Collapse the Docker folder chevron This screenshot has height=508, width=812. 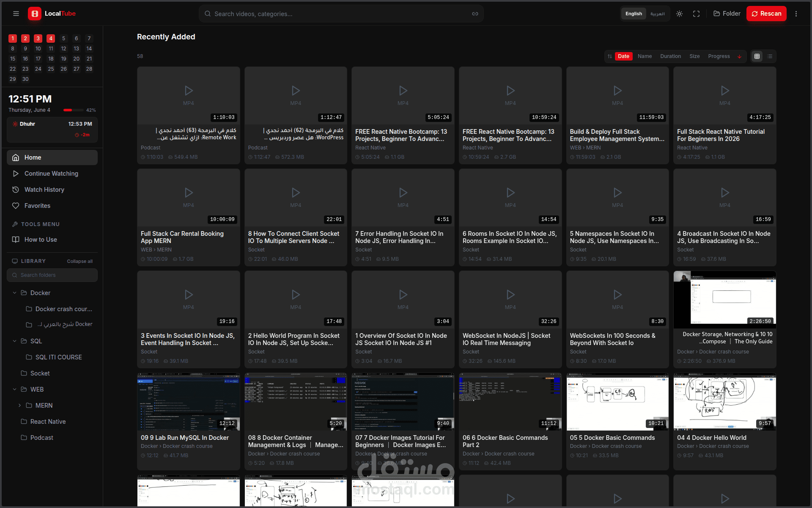click(x=14, y=293)
